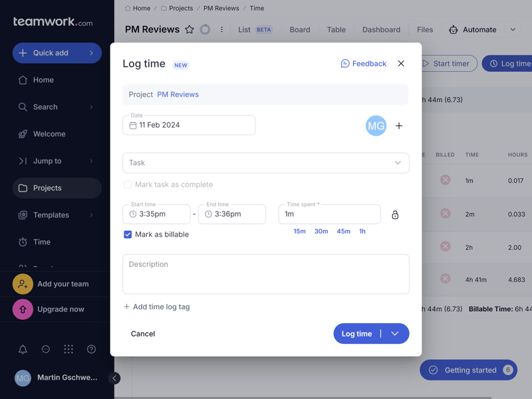Check Mark task as complete

[128, 185]
